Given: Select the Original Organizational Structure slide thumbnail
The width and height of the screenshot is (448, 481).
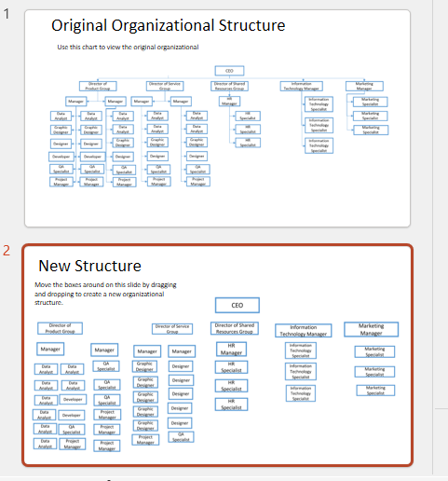Looking at the screenshot, I should pos(217,118).
